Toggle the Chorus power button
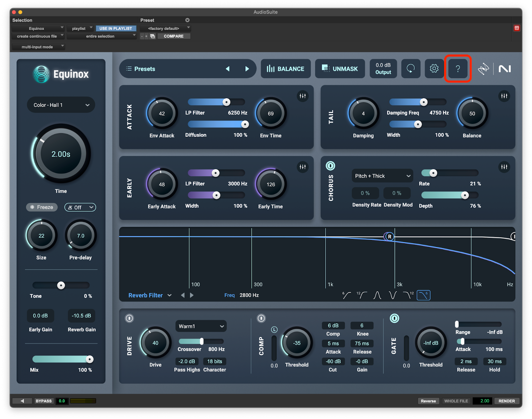The width and height of the screenshot is (532, 419). coord(330,166)
